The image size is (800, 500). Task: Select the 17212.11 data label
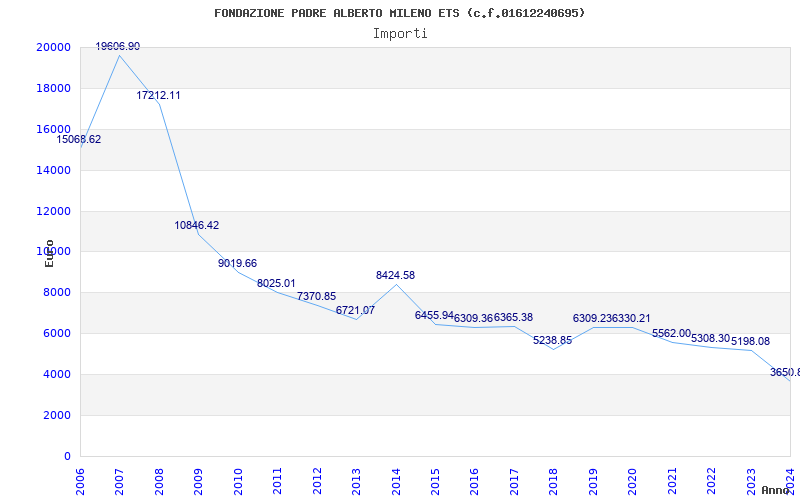point(158,95)
